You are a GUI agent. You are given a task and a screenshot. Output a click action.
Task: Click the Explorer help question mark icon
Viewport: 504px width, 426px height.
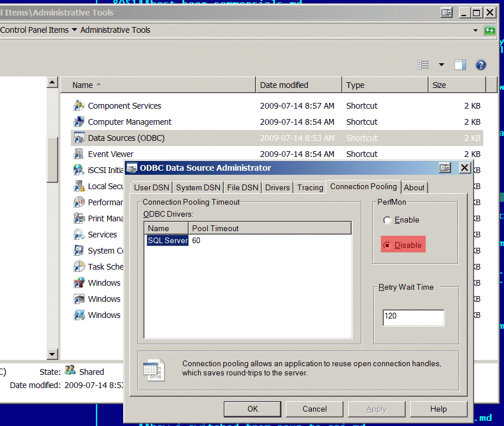(480, 65)
